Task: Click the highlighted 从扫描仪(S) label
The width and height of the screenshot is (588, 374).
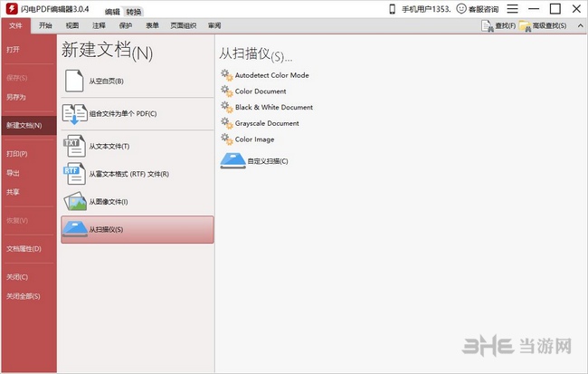Action: [x=106, y=229]
